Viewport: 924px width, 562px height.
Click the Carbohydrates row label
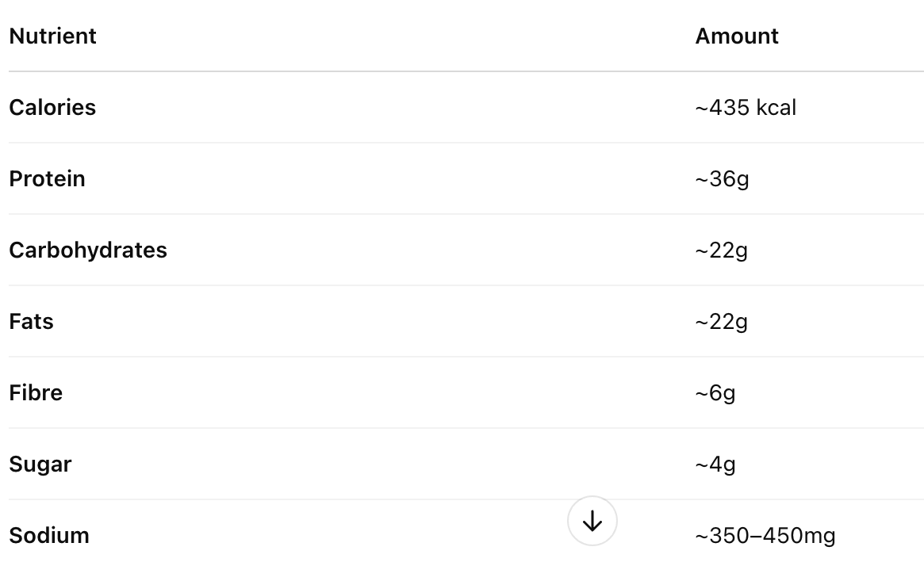tap(88, 250)
